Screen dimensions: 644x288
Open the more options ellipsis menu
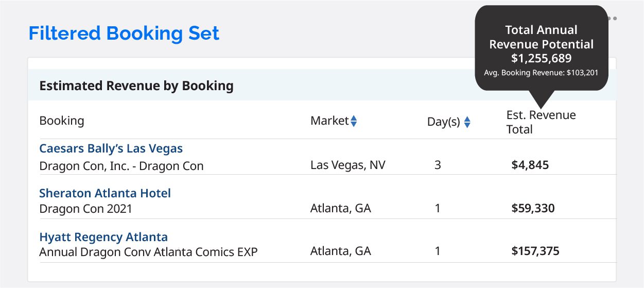pos(612,19)
